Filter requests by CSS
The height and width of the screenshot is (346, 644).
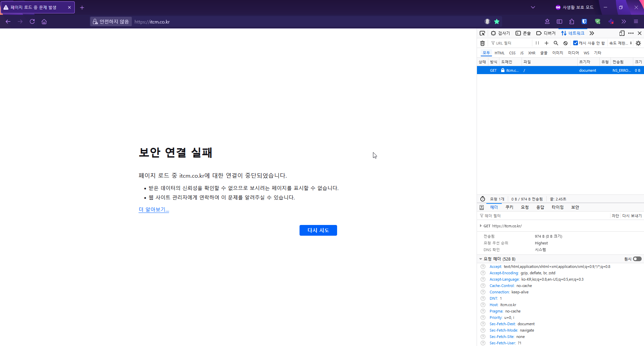[512, 53]
